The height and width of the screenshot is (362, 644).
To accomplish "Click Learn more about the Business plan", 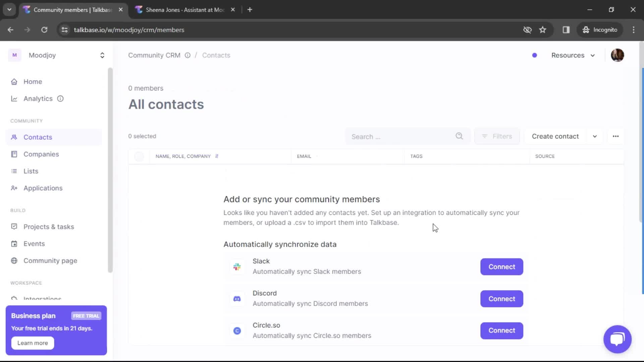I will [x=32, y=343].
